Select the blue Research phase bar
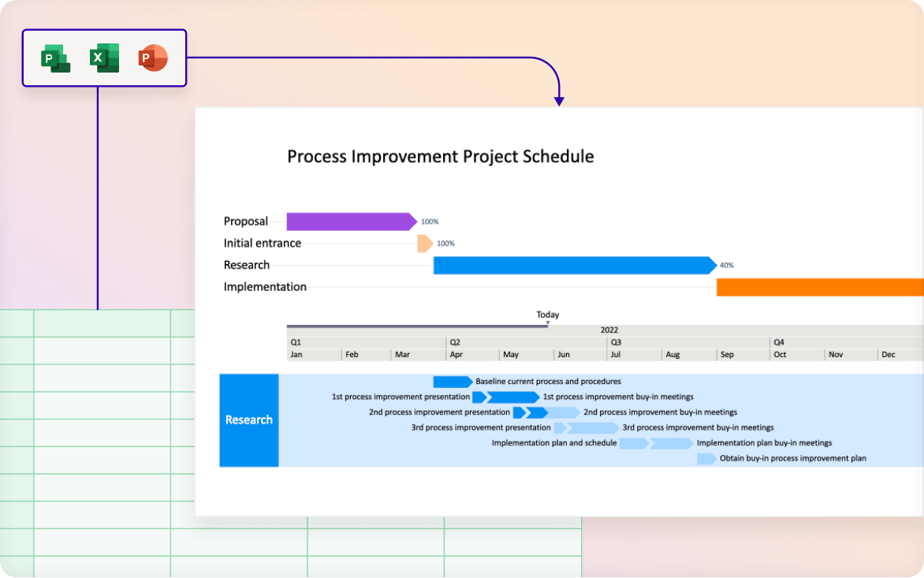This screenshot has width=924, height=578. (576, 265)
